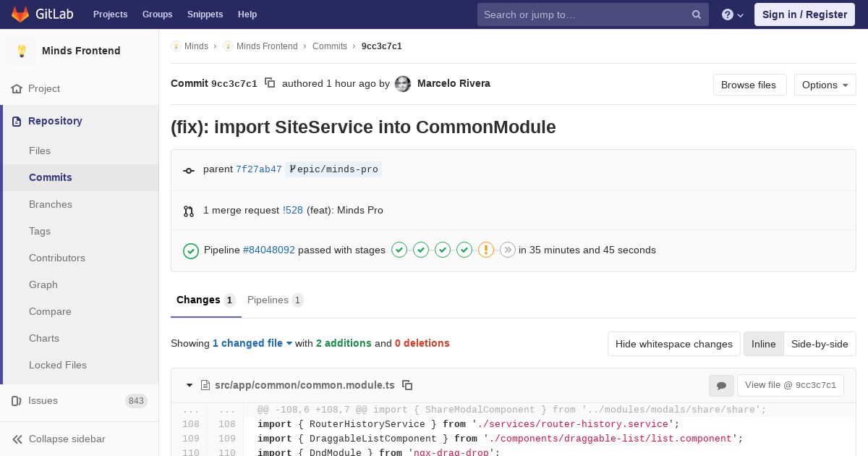The width and height of the screenshot is (868, 456).
Task: Open the Options dropdown
Action: (x=825, y=85)
